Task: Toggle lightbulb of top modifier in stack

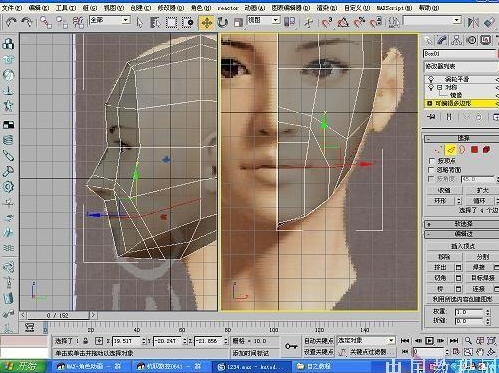Action: click(431, 79)
